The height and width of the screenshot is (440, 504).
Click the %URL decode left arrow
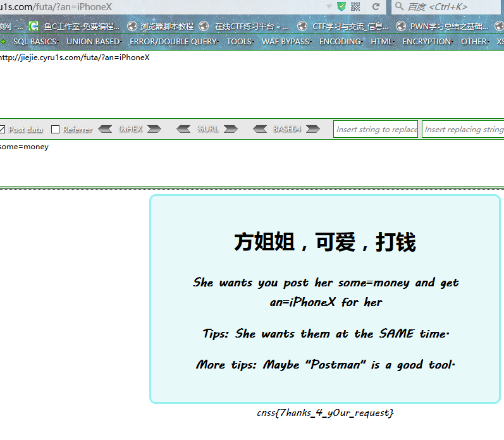point(183,129)
